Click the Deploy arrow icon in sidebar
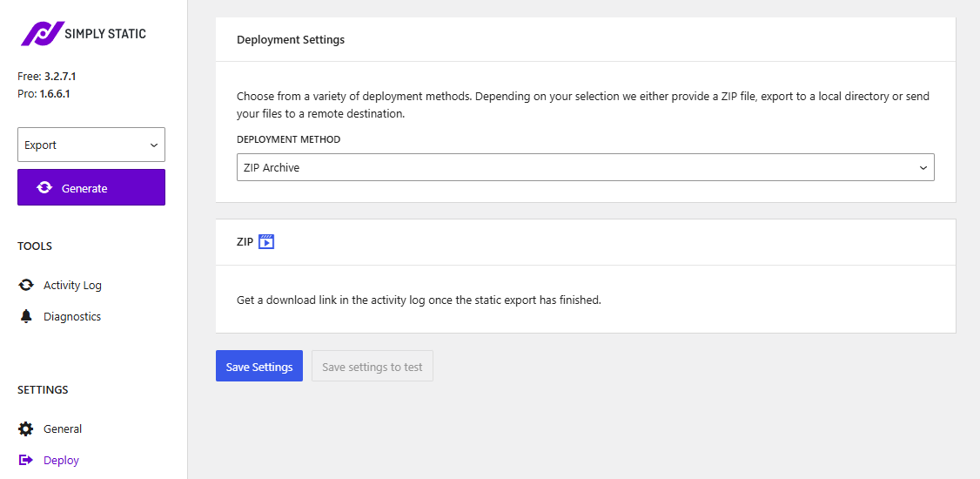980x479 pixels. 26,461
